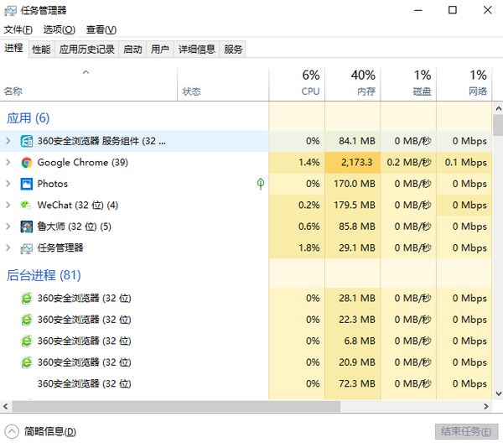
Task: Click the Google Chrome icon in apps list
Action: click(27, 163)
